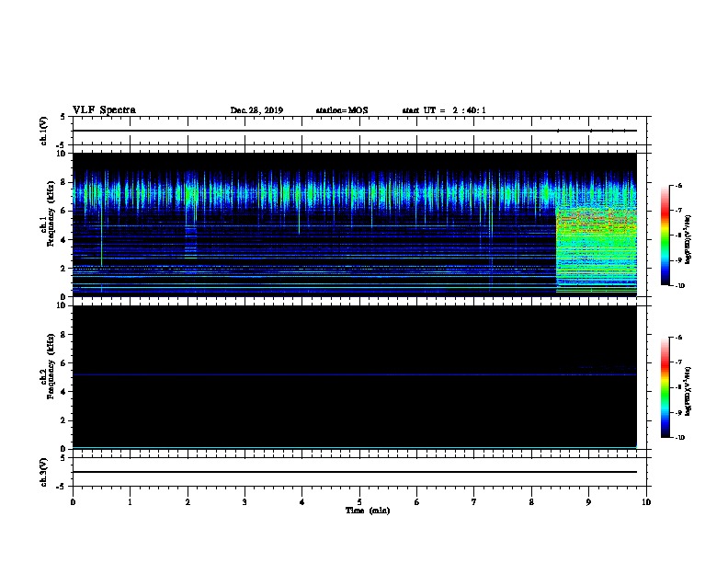728x563 pixels.
Task: Select the "start UT = 2 :40: 1" text
Action: (444, 110)
